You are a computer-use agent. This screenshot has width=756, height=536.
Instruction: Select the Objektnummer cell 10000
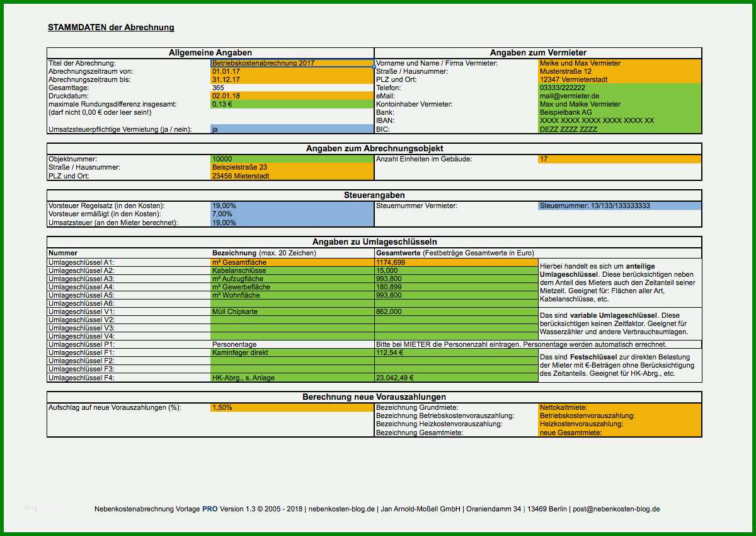click(x=292, y=160)
